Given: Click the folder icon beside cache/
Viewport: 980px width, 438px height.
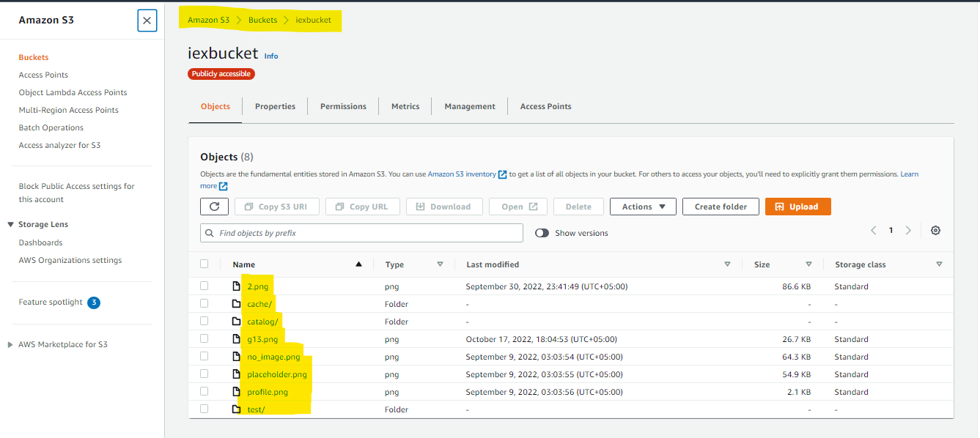Looking at the screenshot, I should click(x=236, y=304).
